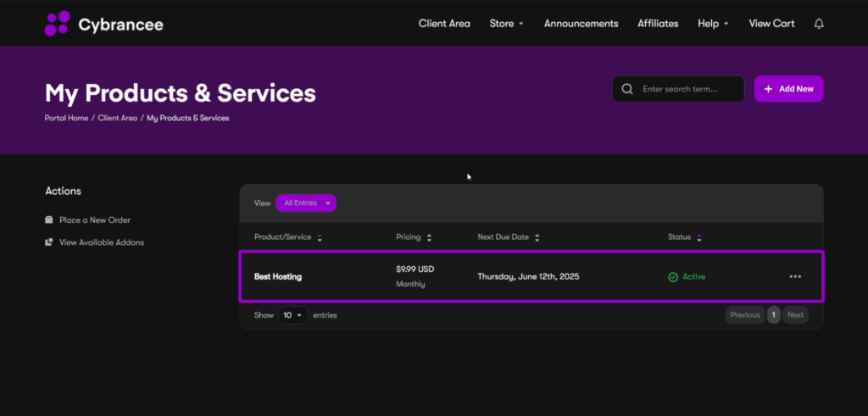Open the show 10 entries dropdown
This screenshot has width=868, height=416.
coord(292,315)
